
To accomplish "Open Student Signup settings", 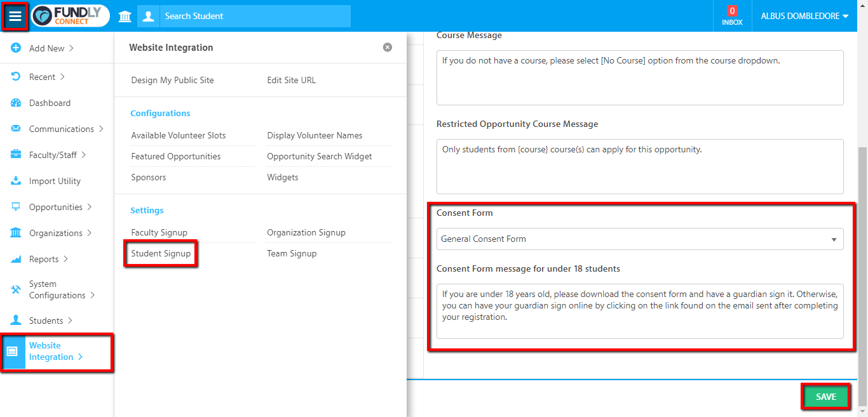I will tap(161, 253).
